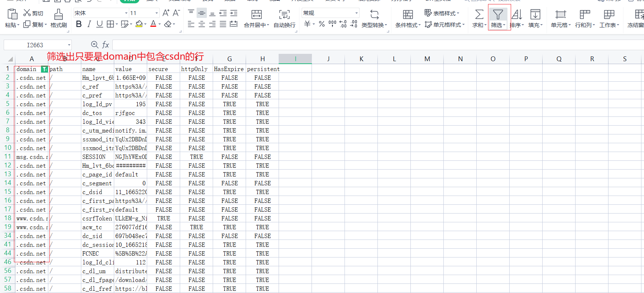Click the distributed alignment icon
644x293 pixels.
234,24
